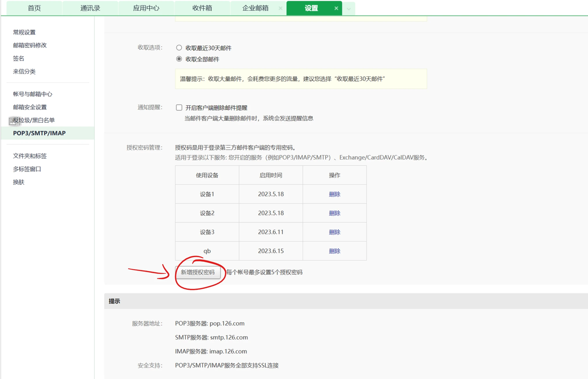Open 签名 settings
This screenshot has height=379, width=588.
click(19, 59)
